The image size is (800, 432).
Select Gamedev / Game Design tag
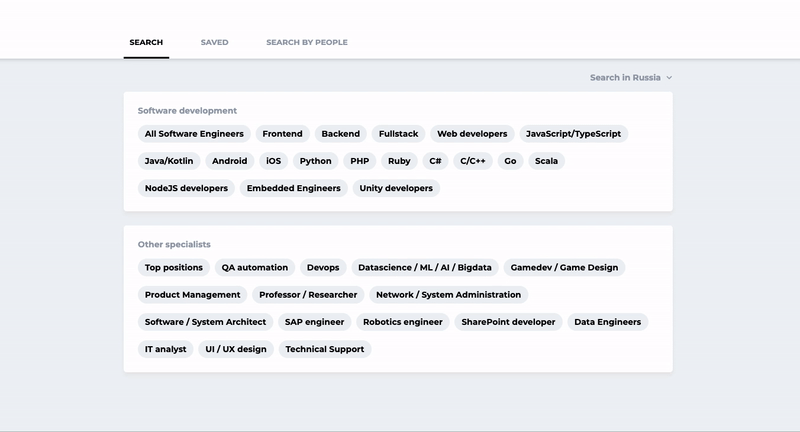tap(564, 267)
